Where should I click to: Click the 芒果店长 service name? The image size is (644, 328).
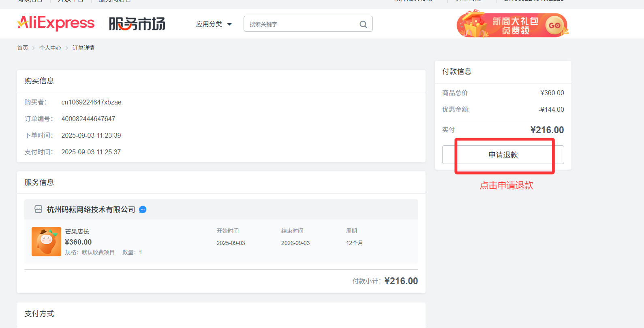(77, 231)
